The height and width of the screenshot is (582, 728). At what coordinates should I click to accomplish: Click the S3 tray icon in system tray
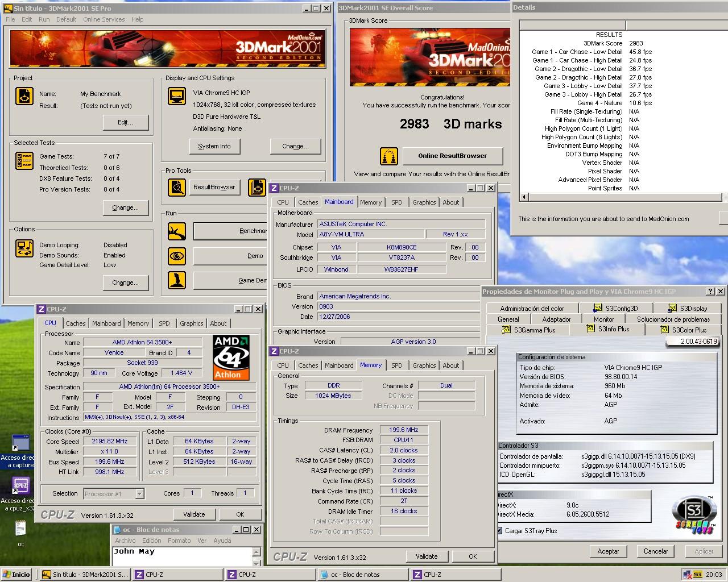tap(697, 575)
